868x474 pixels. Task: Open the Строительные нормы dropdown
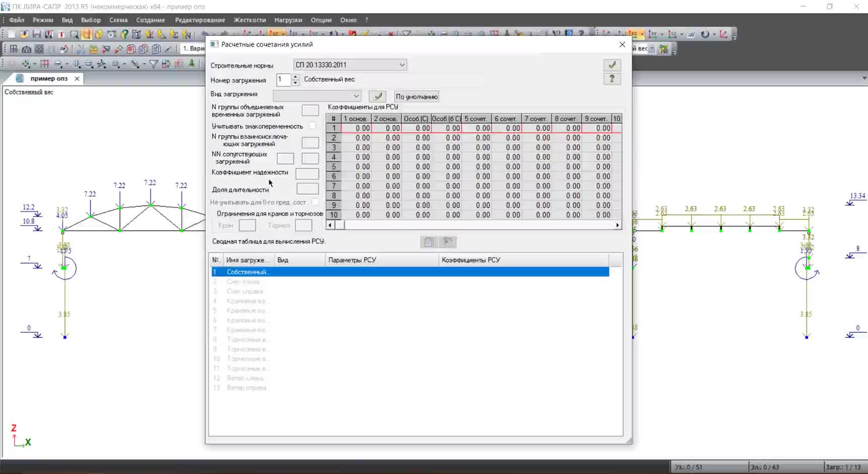350,65
